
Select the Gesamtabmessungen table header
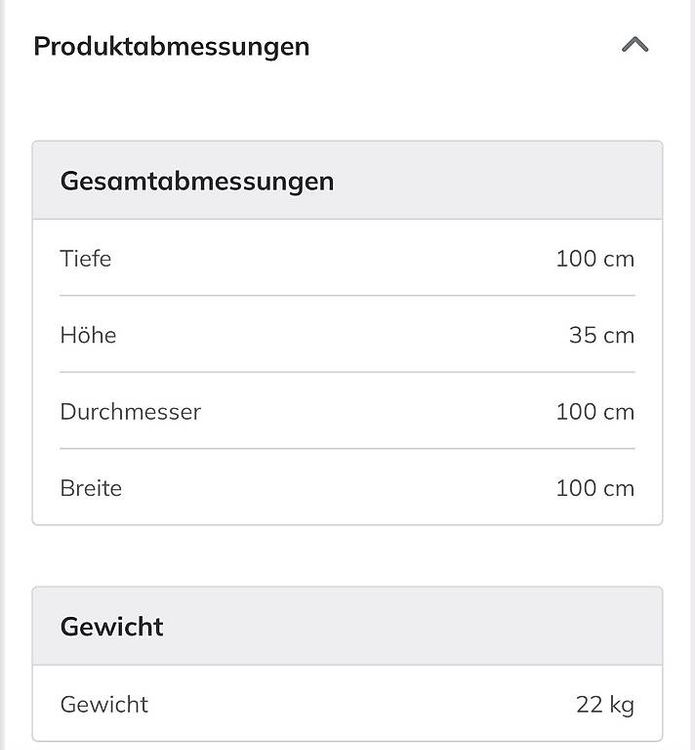coord(347,181)
